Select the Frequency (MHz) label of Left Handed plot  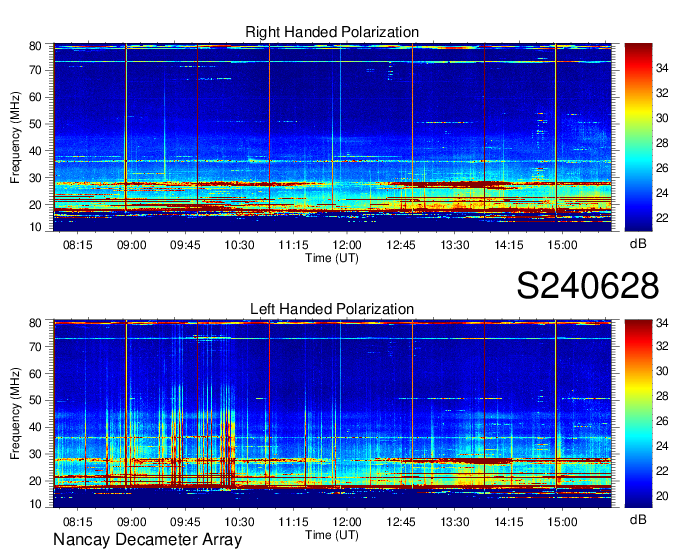(x=15, y=414)
